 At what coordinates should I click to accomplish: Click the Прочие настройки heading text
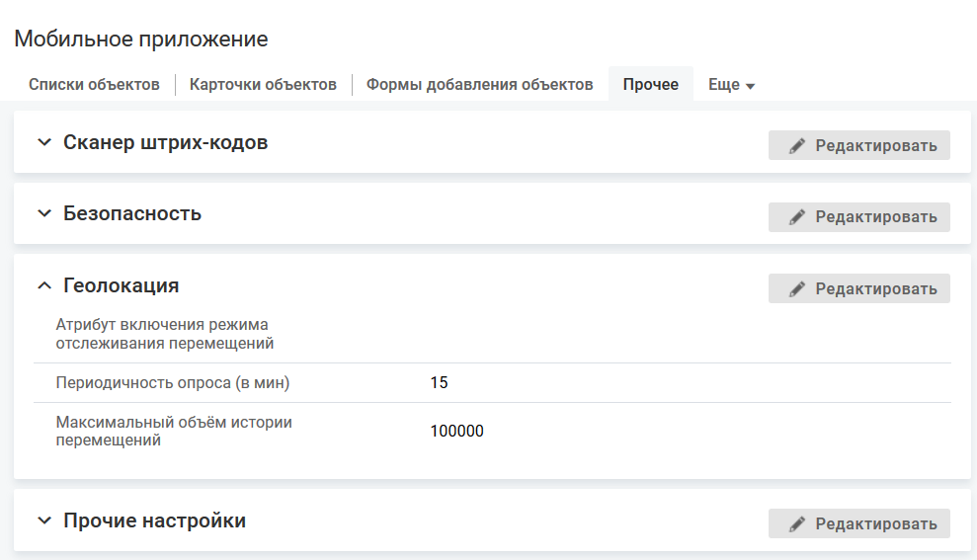point(154,520)
